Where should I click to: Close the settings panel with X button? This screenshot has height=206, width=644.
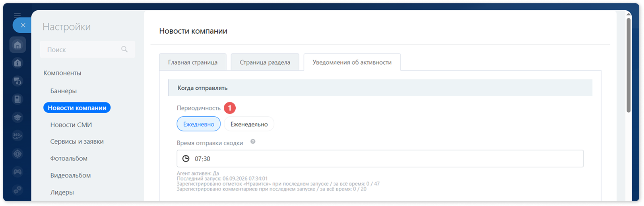[x=23, y=25]
